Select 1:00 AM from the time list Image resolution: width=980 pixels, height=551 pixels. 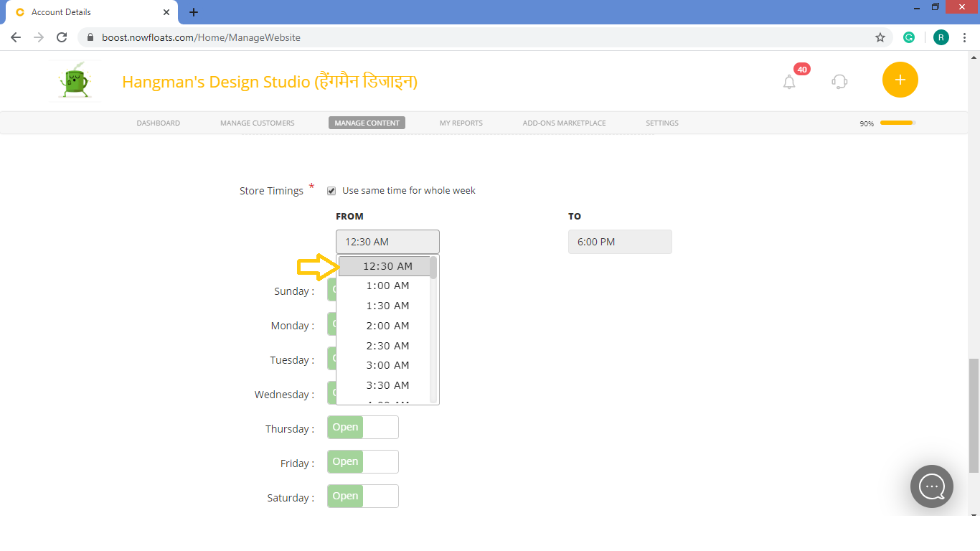pyautogui.click(x=387, y=285)
